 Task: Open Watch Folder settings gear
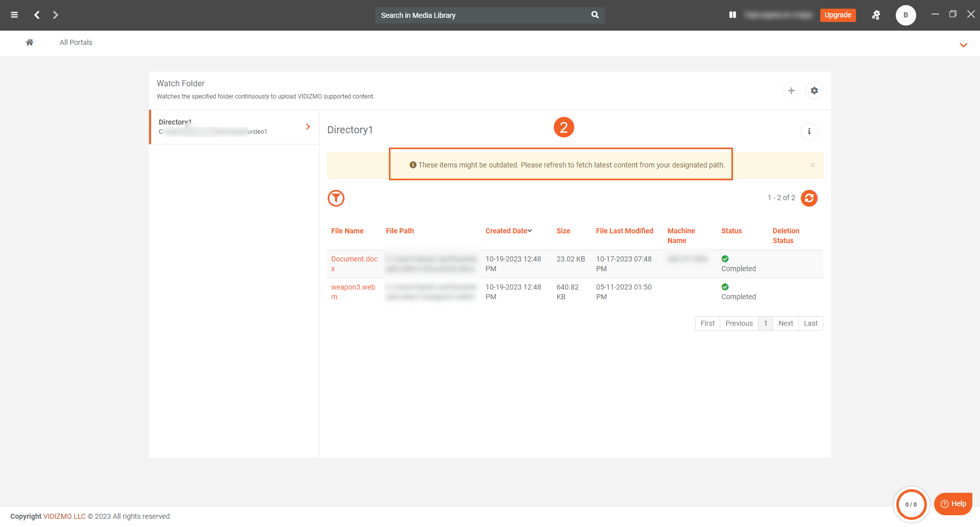pos(814,90)
